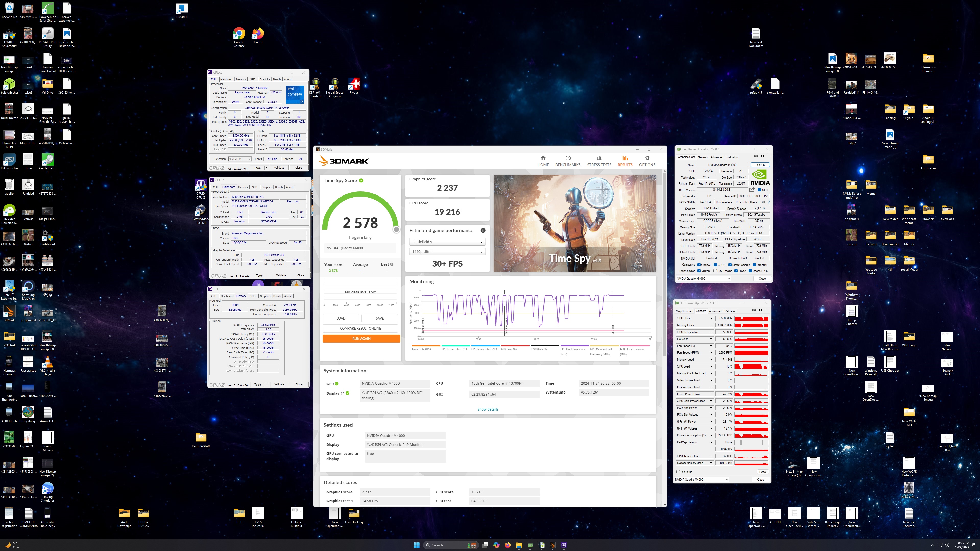Open the Bench tab in top CPU-Z window

tap(276, 79)
